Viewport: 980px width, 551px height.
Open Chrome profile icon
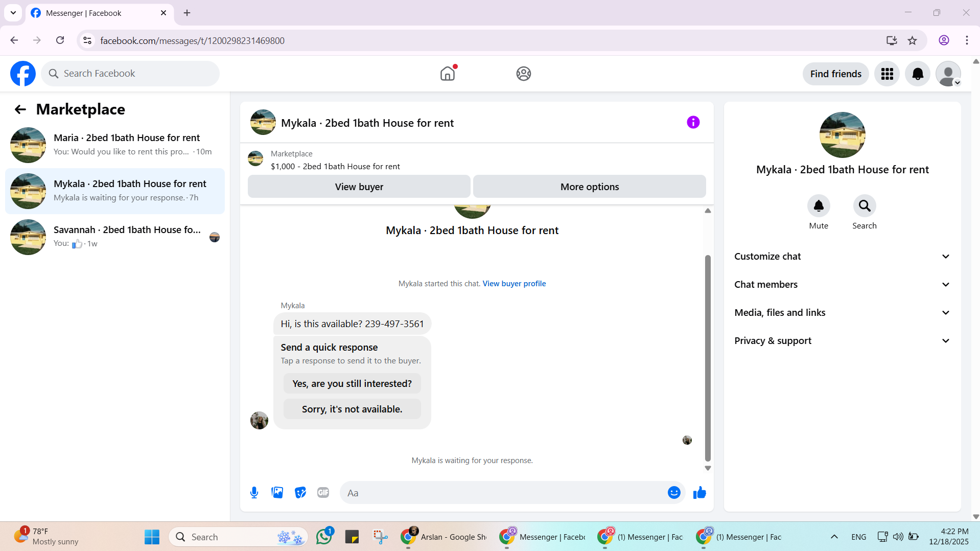(944, 40)
